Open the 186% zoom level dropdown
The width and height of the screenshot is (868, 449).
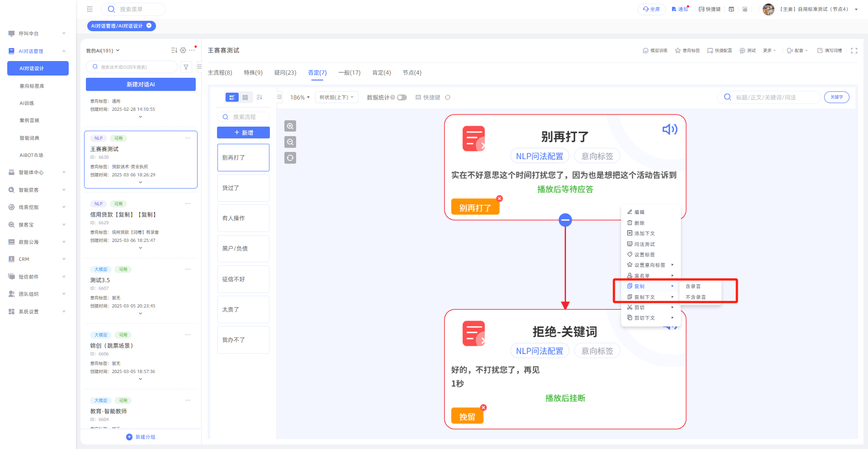(300, 97)
